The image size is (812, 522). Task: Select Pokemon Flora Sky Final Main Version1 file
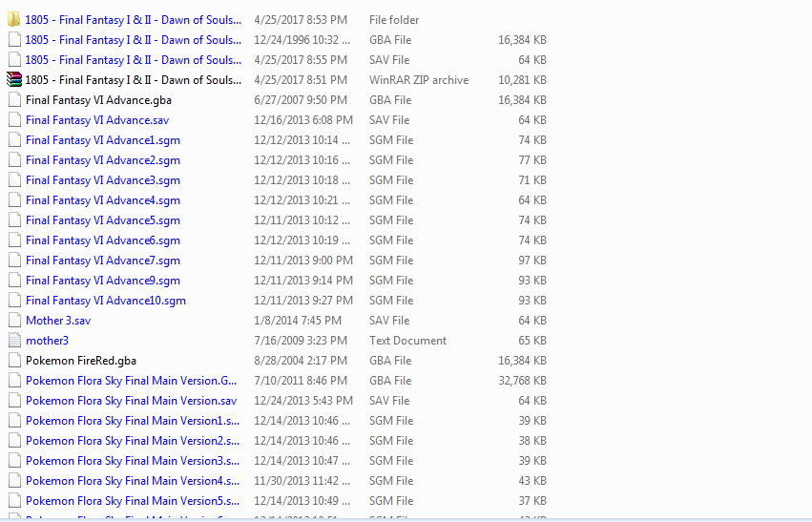(x=133, y=421)
